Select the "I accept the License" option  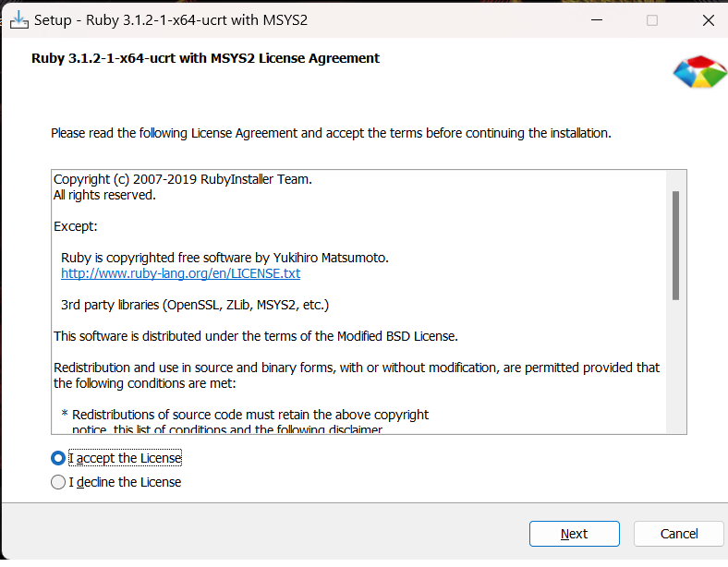click(x=59, y=458)
